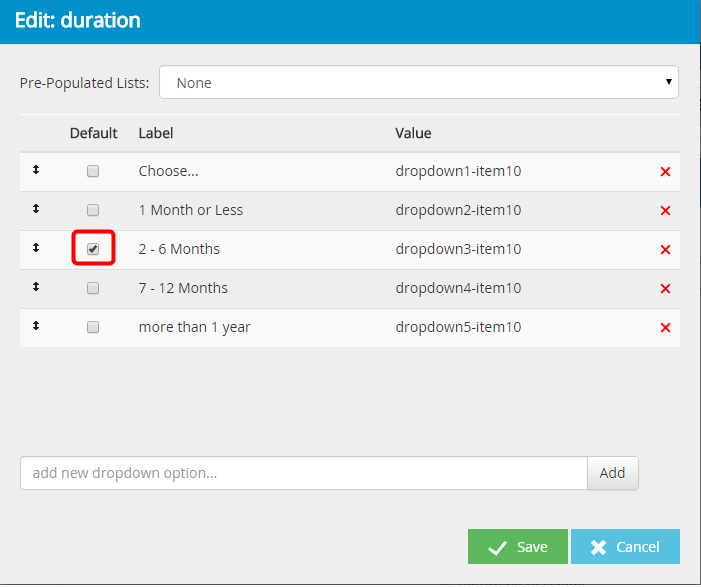Check default box for 'more than 1 year'
This screenshot has height=587, width=701.
pyautogui.click(x=93, y=327)
